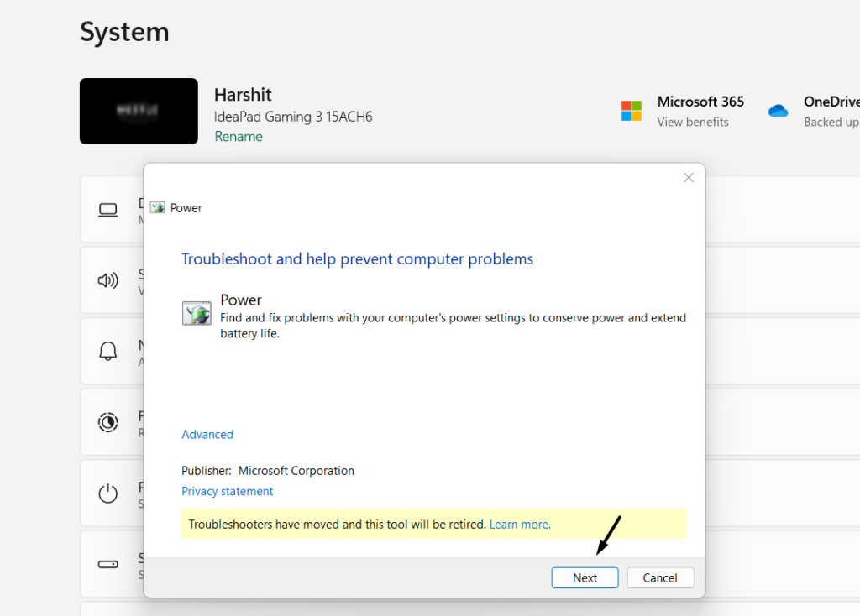Click the black desktop wallpaper thumbnail
This screenshot has height=616, width=860.
(x=139, y=111)
